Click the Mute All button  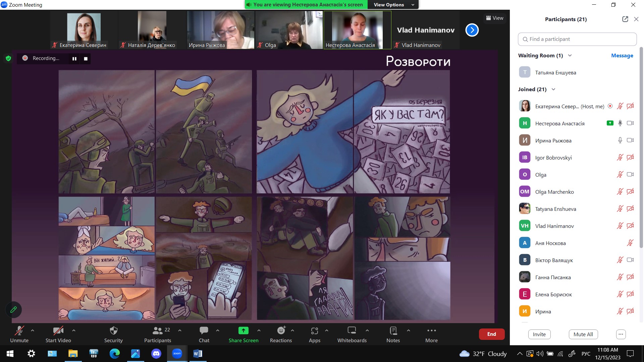pyautogui.click(x=583, y=334)
